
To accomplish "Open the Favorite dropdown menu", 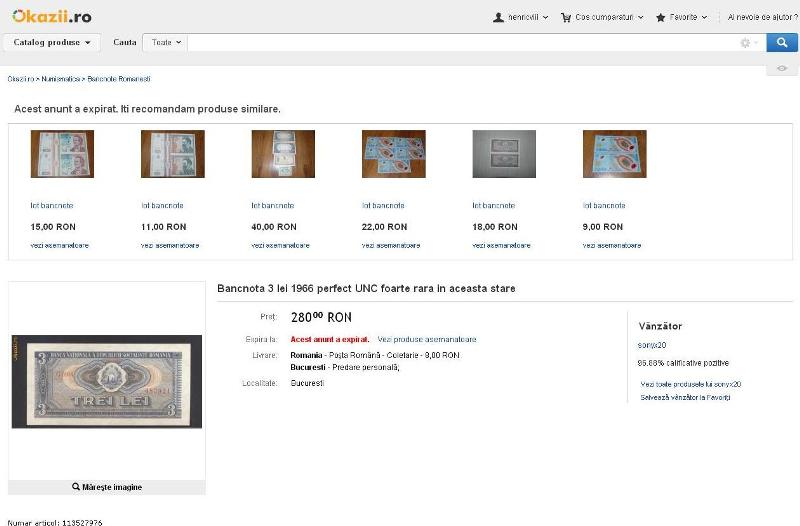I will pos(682,17).
